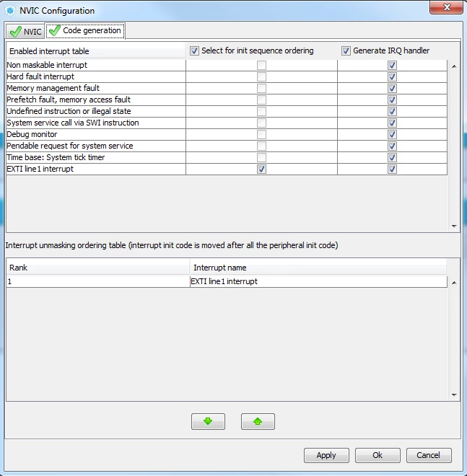Confirm with the Ok button
Viewport: 467px width, 476px height.
(x=377, y=455)
